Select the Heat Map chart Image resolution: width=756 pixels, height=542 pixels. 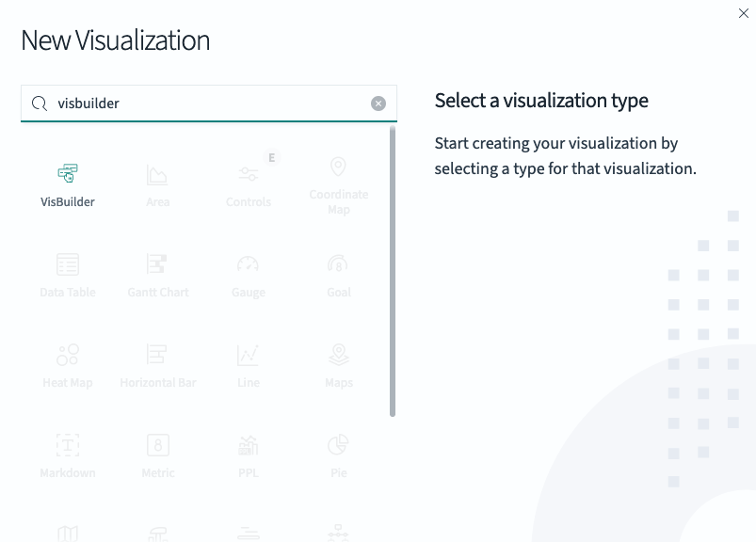tap(67, 363)
